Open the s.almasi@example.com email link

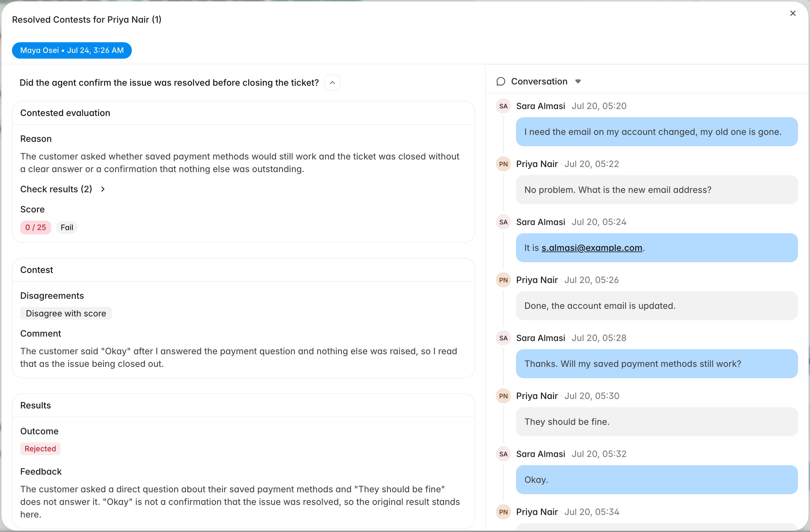591,248
